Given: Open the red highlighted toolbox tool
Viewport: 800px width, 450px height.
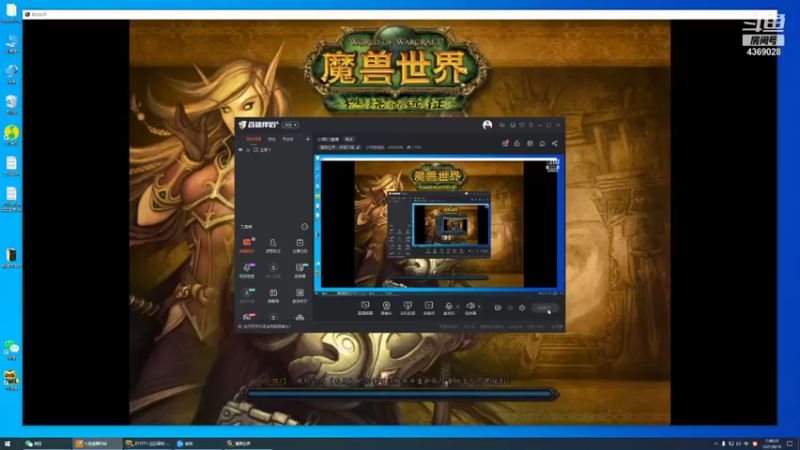Looking at the screenshot, I should tap(247, 245).
